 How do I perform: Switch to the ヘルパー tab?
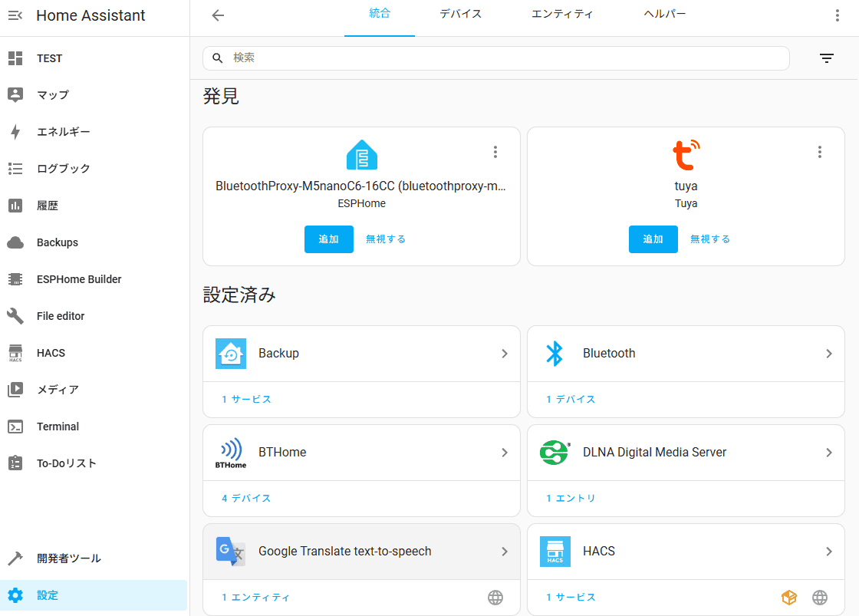[664, 14]
